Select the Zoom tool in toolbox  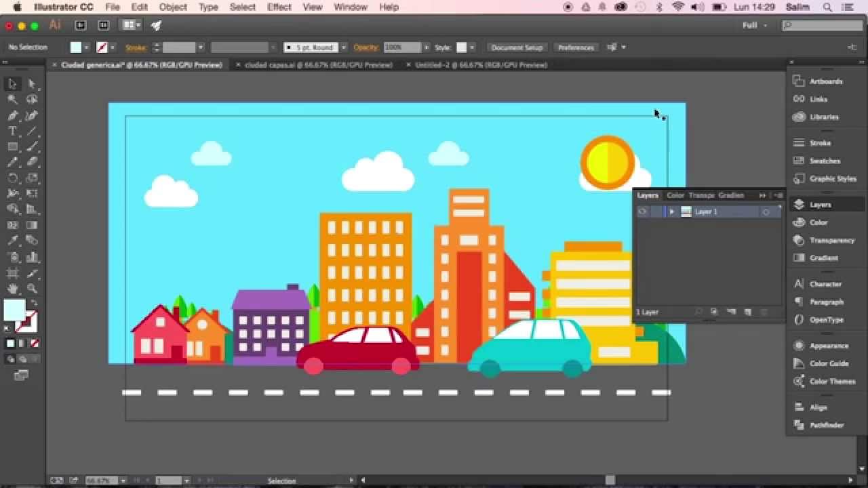click(x=32, y=289)
